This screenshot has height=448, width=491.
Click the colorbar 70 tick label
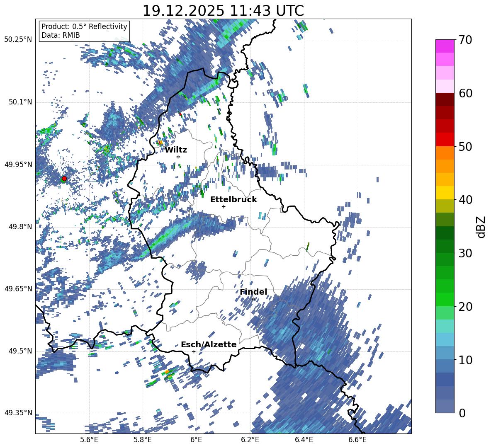click(466, 40)
